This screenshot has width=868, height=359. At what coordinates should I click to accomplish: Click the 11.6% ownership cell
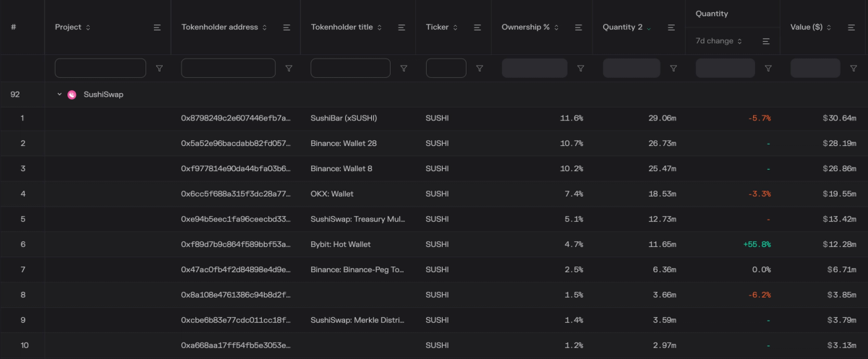(573, 118)
